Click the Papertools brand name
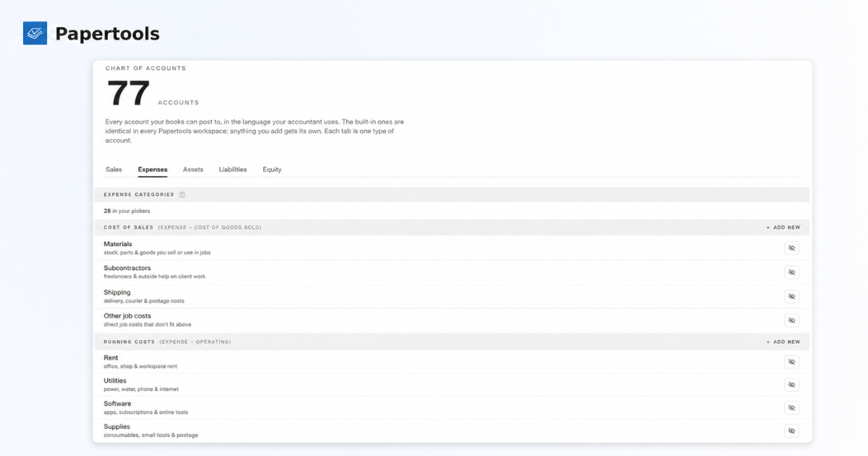This screenshot has height=456, width=868. click(x=107, y=34)
